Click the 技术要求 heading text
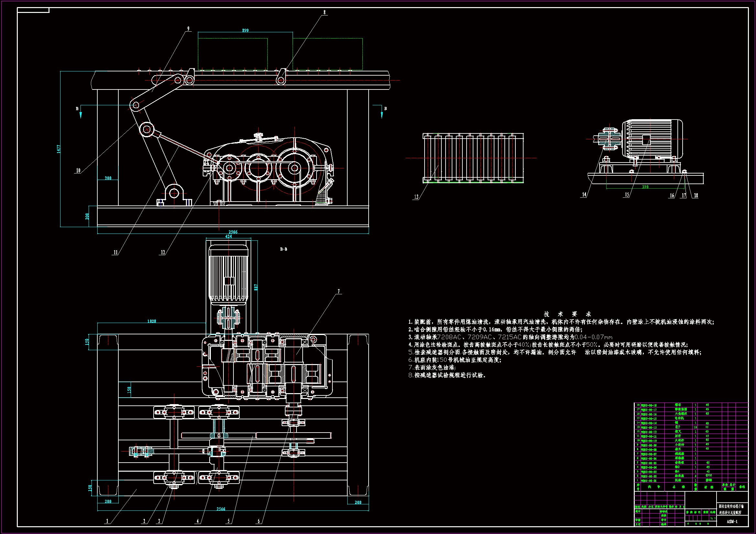The image size is (756, 534). 568,314
